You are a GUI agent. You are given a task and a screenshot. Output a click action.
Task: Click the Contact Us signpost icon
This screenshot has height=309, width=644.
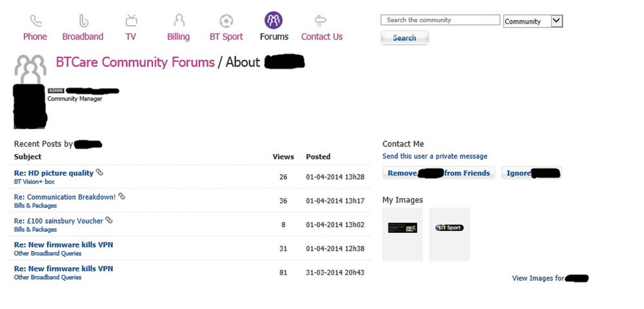click(x=320, y=21)
